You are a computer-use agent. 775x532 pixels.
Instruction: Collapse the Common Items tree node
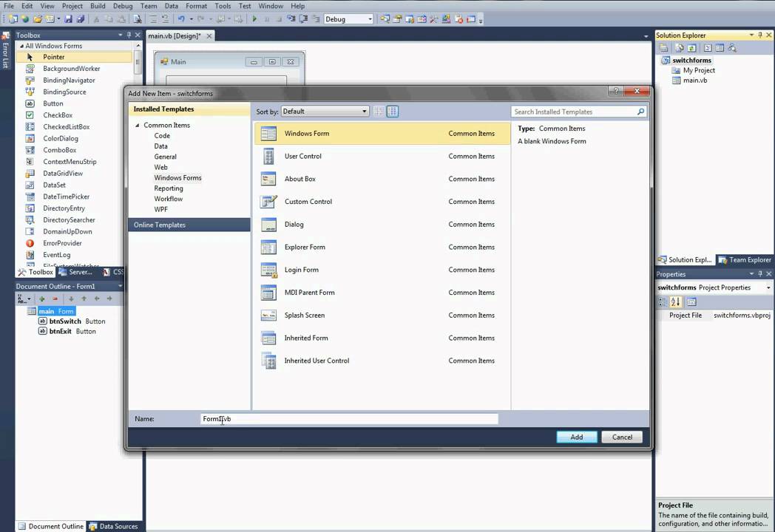coord(138,126)
